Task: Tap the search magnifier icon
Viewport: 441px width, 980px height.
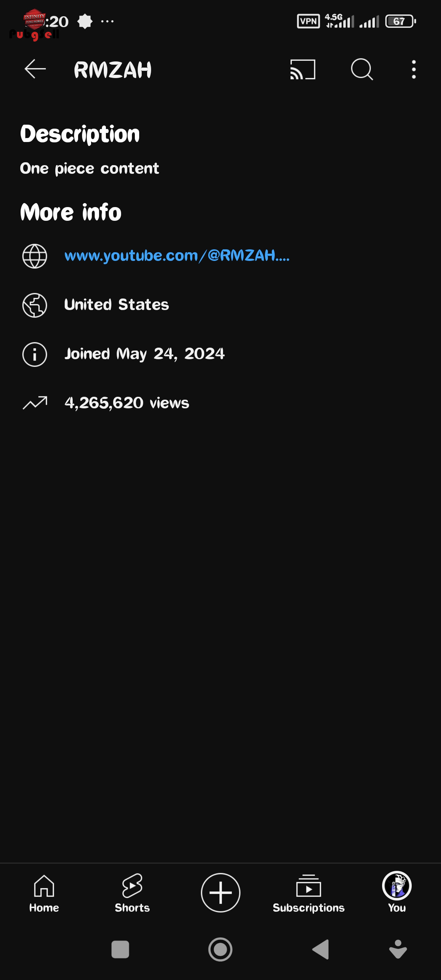Action: 361,69
